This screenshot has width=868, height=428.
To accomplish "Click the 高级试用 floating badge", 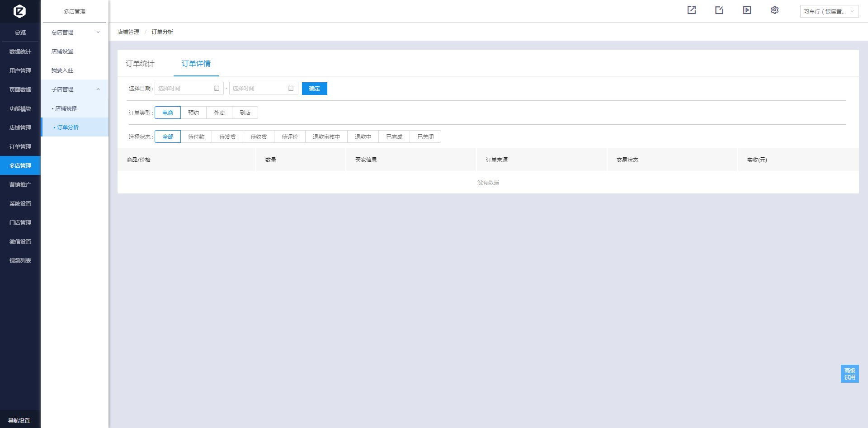I will [x=849, y=374].
